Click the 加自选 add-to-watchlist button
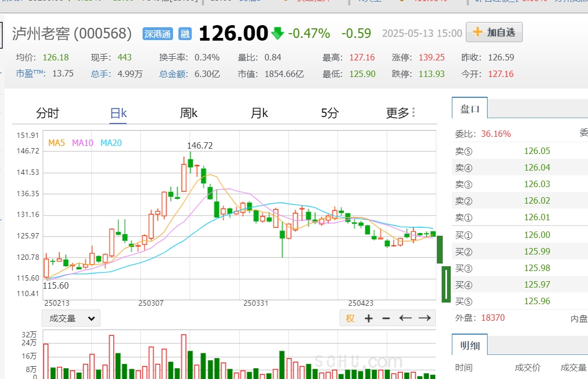 click(x=494, y=32)
